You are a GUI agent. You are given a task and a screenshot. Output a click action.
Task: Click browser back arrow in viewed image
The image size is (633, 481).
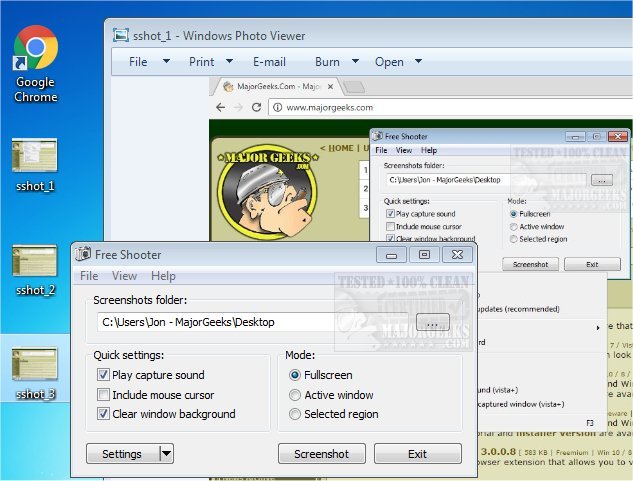[220, 107]
